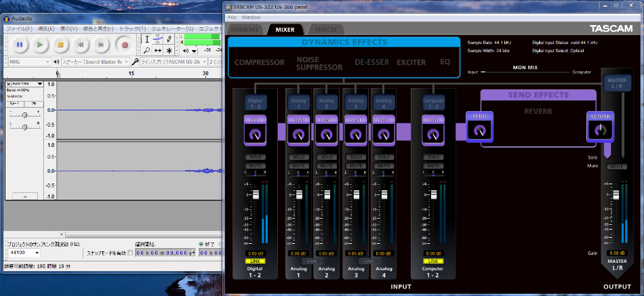Image resolution: width=644 pixels, height=296 pixels.
Task: Mute the MASTER L/R output
Action: tap(616, 167)
